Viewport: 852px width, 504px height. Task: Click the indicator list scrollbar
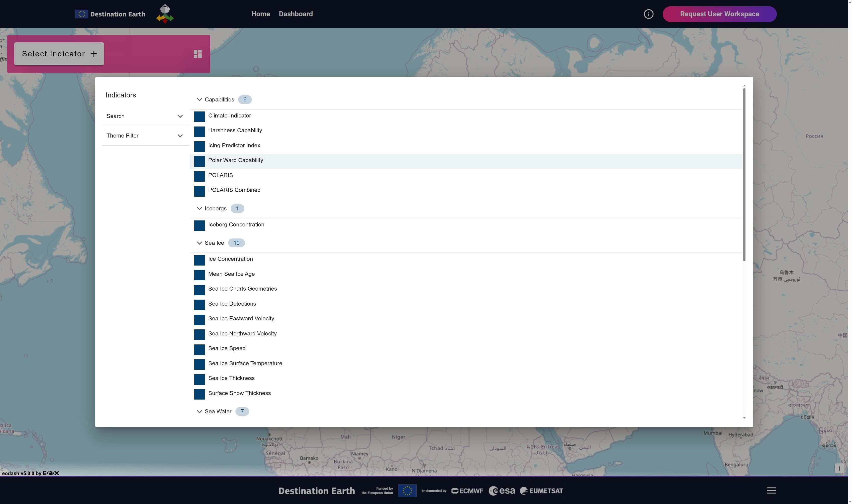tap(744, 175)
